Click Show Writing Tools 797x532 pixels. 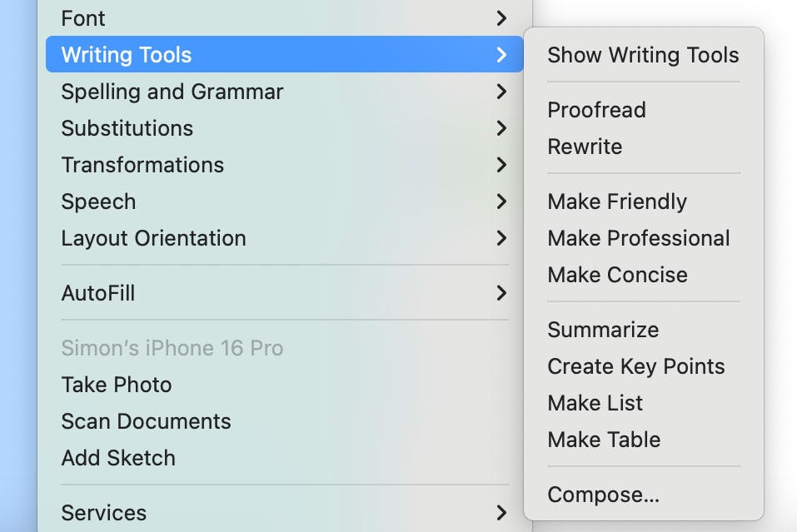[644, 55]
